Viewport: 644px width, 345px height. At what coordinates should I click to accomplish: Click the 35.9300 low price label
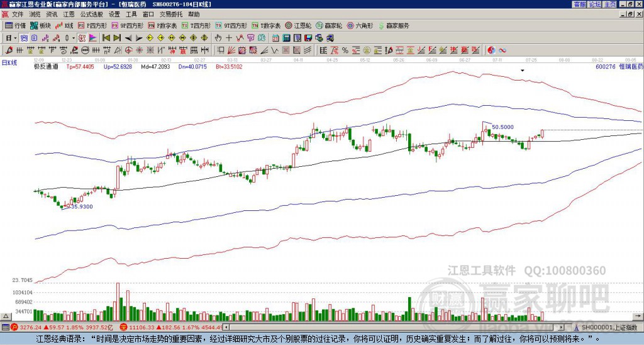82,206
